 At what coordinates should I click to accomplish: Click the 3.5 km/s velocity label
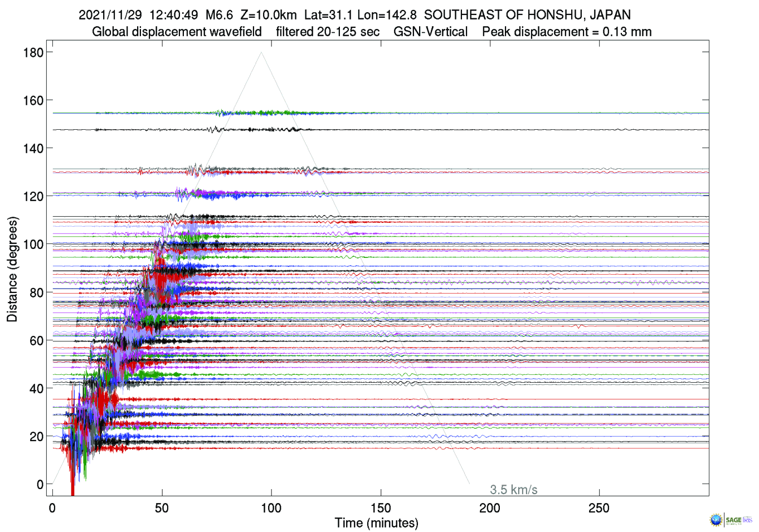click(x=513, y=490)
